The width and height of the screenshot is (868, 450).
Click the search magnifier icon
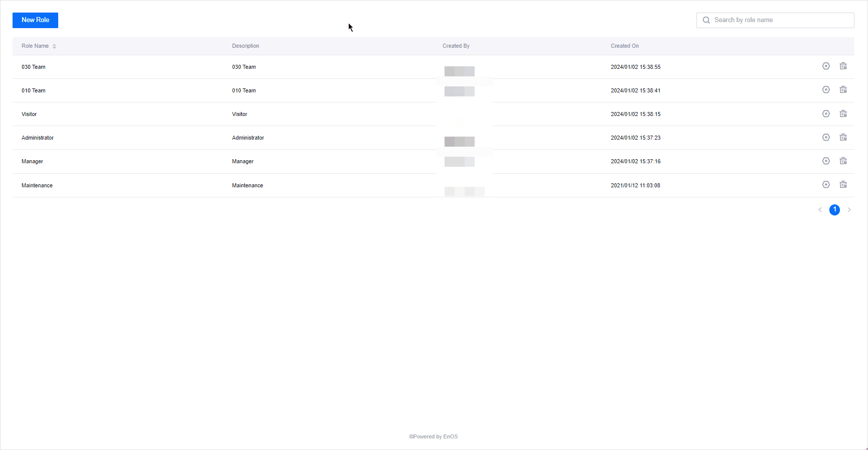coord(706,20)
